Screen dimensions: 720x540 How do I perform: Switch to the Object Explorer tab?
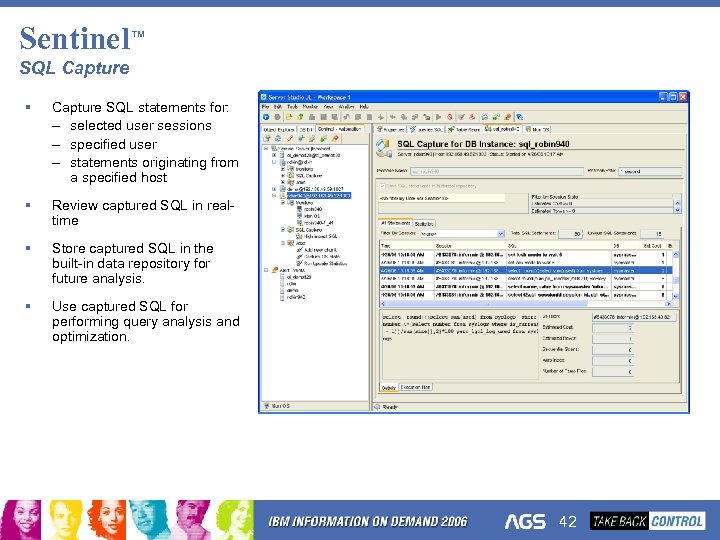pyautogui.click(x=279, y=129)
